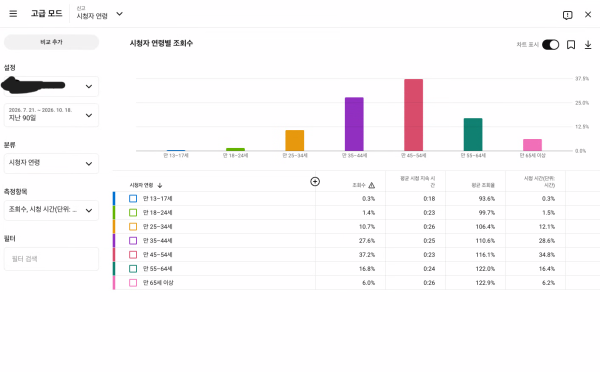The height and width of the screenshot is (372, 600).
Task: Sort by 시청자 연령 column header
Action: [141, 185]
